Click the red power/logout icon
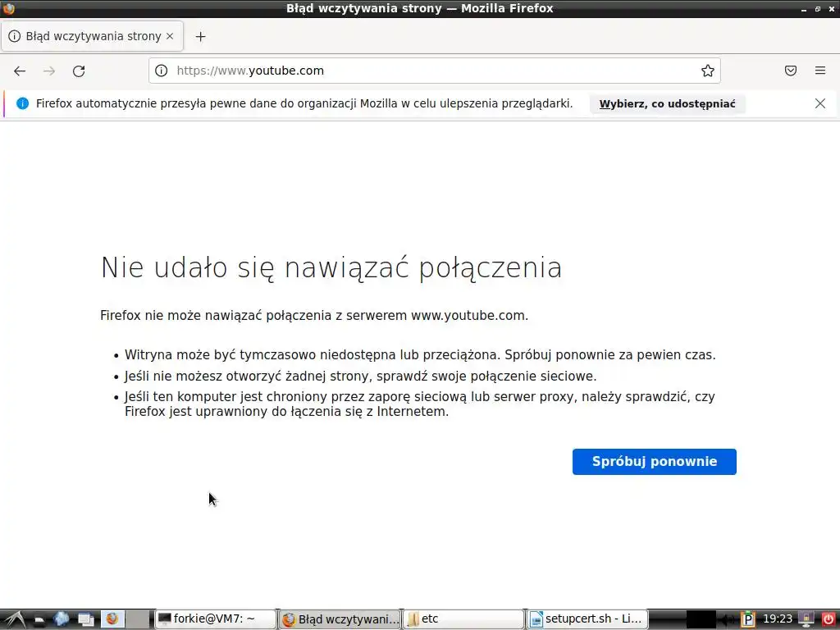This screenshot has width=840, height=630. click(828, 619)
